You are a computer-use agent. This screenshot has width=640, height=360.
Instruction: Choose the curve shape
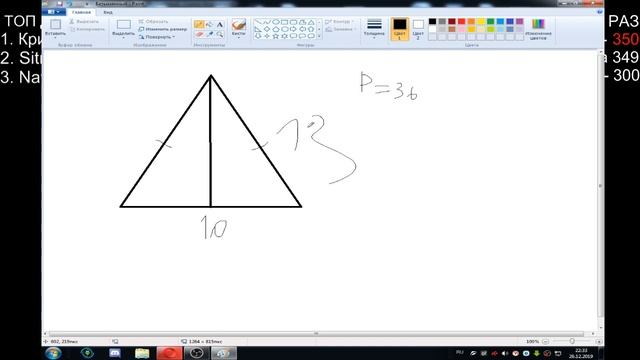(x=267, y=22)
